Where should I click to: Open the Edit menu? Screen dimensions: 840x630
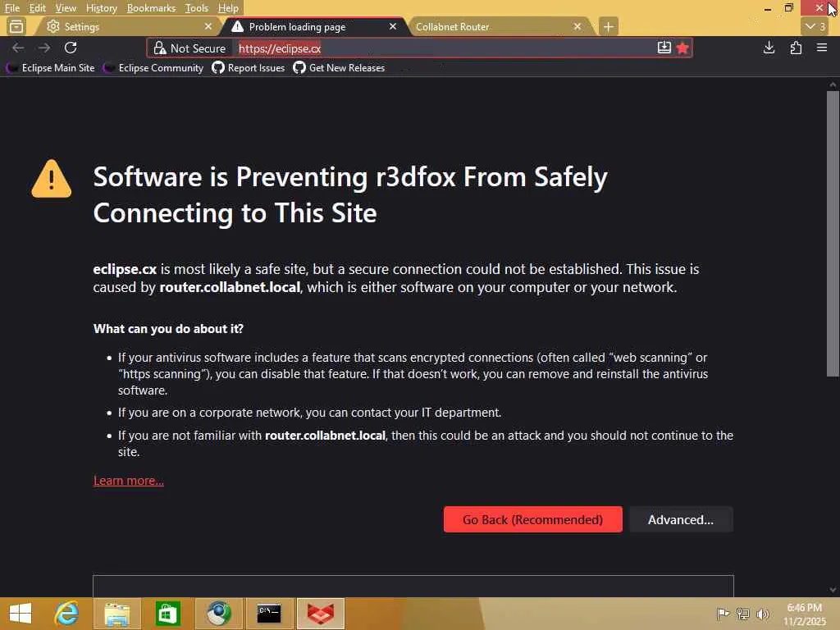pyautogui.click(x=37, y=8)
